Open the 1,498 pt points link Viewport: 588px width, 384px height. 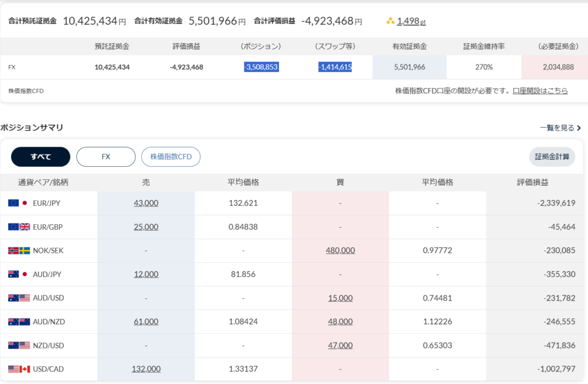coord(411,21)
